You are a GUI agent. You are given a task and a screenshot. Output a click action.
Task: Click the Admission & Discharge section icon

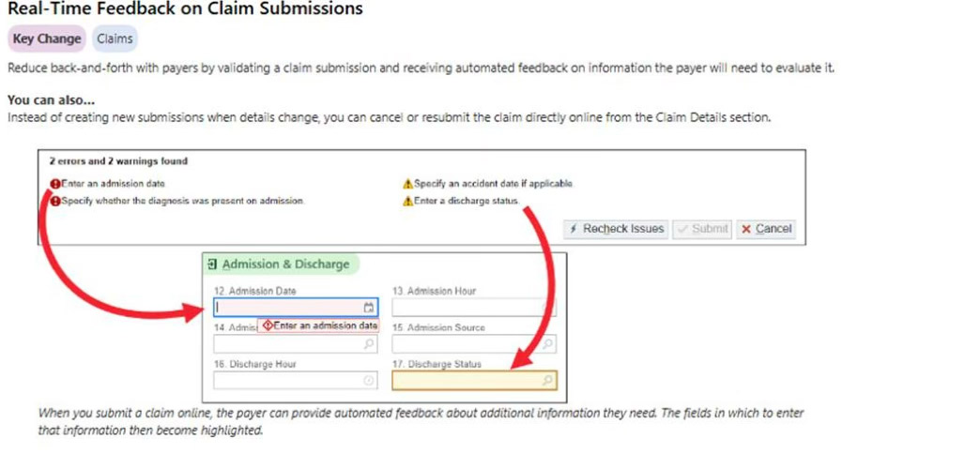(213, 265)
